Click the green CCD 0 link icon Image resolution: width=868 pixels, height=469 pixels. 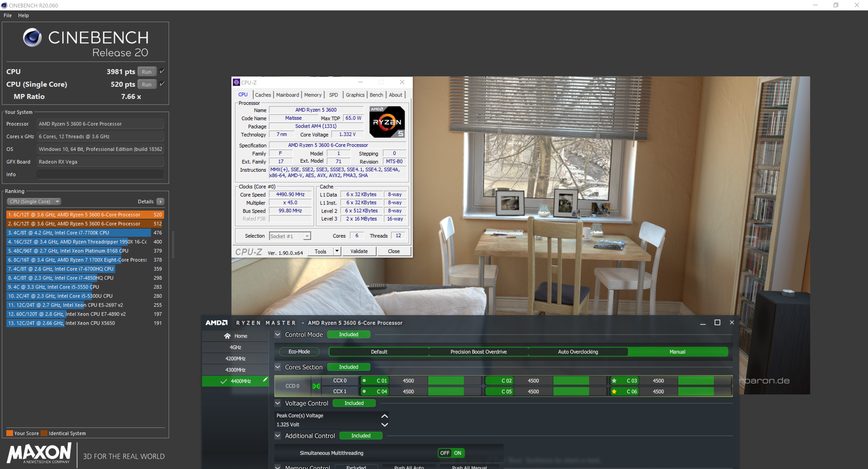coord(316,386)
